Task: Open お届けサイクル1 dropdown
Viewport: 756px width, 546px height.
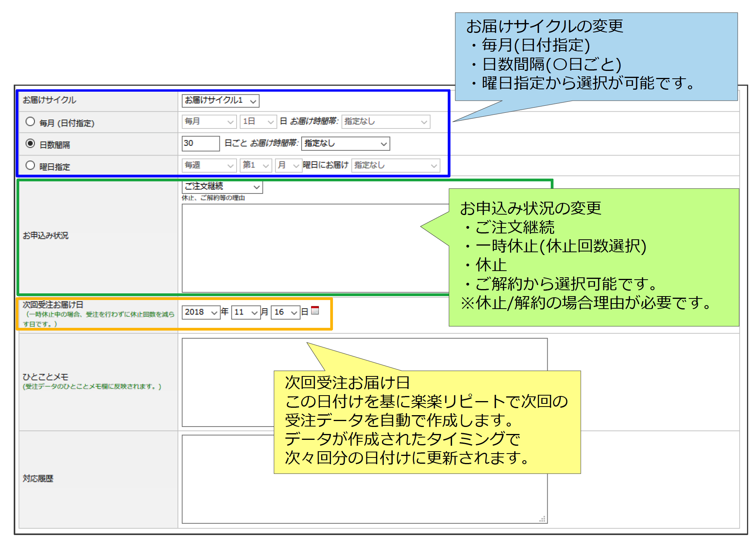Action: [220, 101]
